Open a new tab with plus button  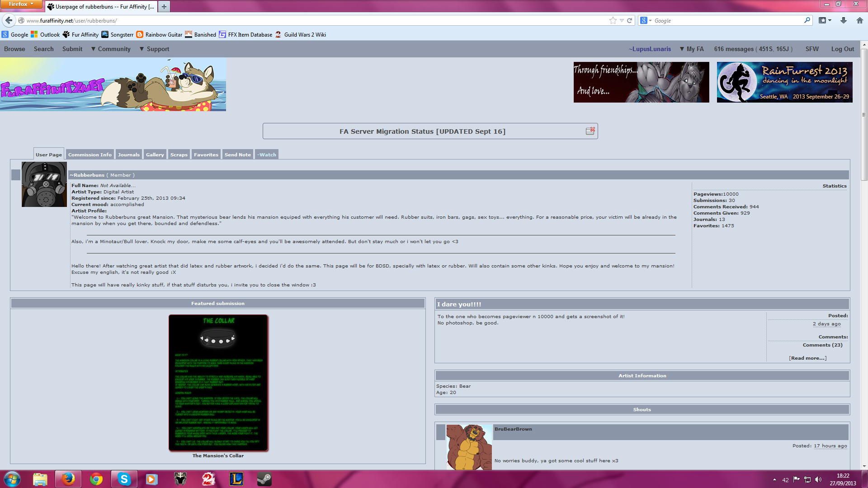[x=164, y=6]
